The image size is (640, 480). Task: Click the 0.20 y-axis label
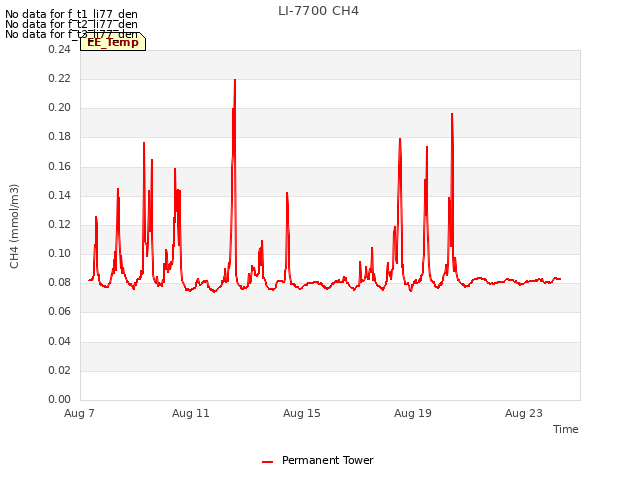point(60,107)
